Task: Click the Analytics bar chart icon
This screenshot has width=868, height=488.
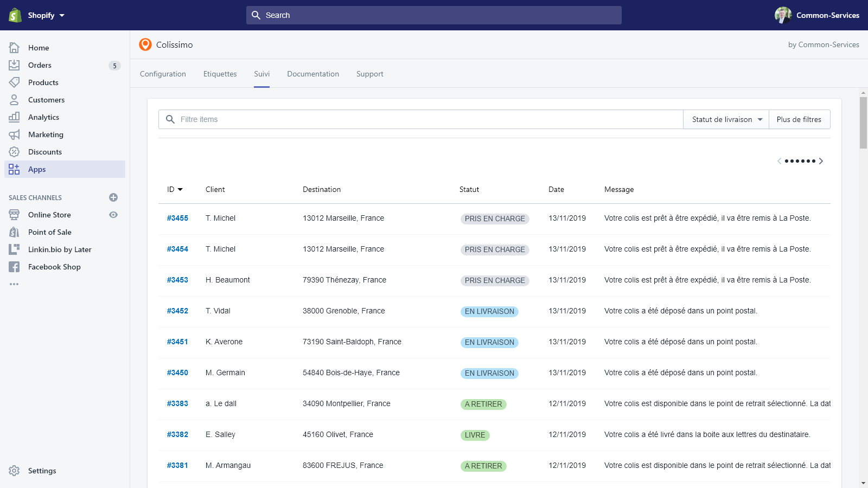Action: tap(14, 117)
